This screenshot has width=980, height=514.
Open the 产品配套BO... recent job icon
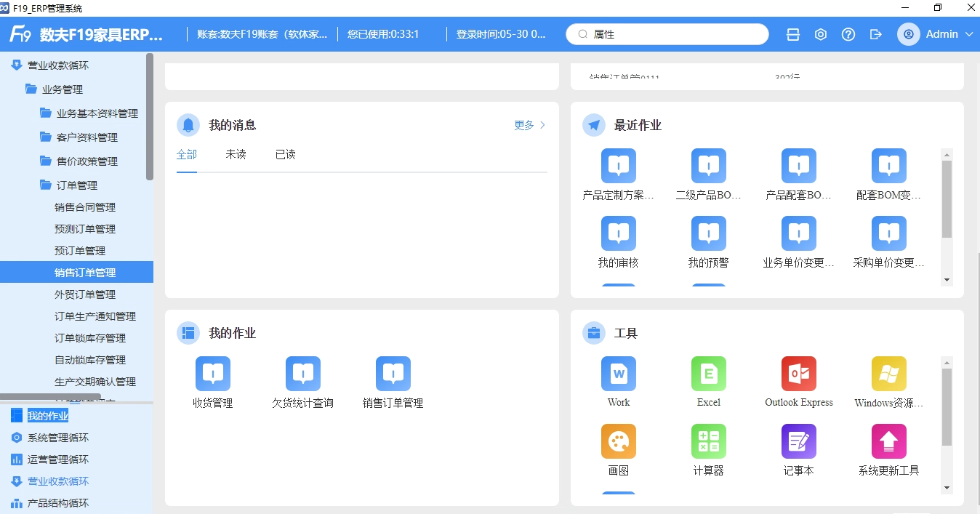click(799, 166)
